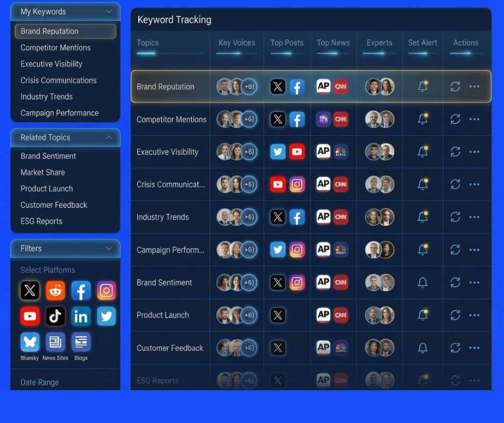Click the Blogs filter icon
504x423 pixels.
[81, 342]
